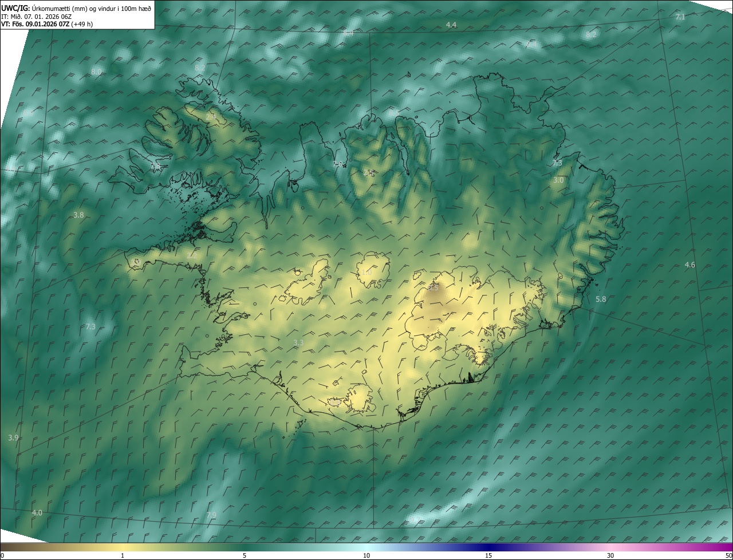Viewport: 733px width, 560px height.
Task: Click the 0 tick on color scale
Action: (2, 556)
